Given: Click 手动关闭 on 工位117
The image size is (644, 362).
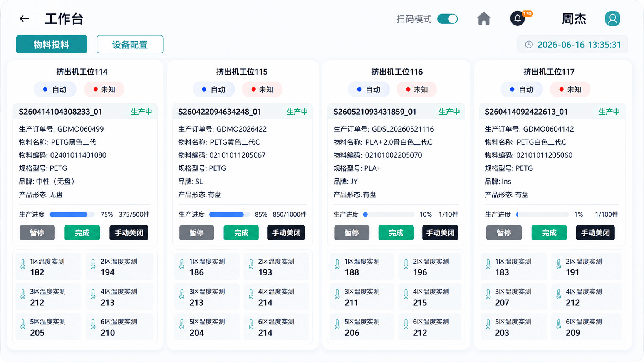Looking at the screenshot, I should pyautogui.click(x=595, y=233).
